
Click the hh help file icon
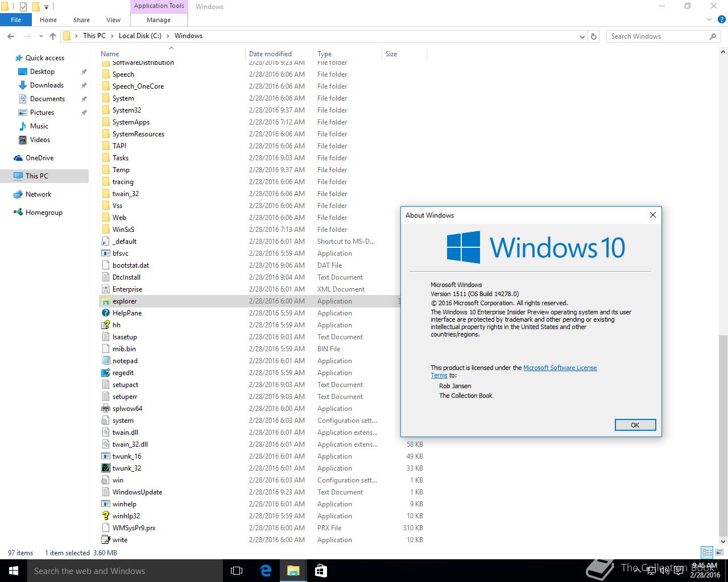(105, 325)
